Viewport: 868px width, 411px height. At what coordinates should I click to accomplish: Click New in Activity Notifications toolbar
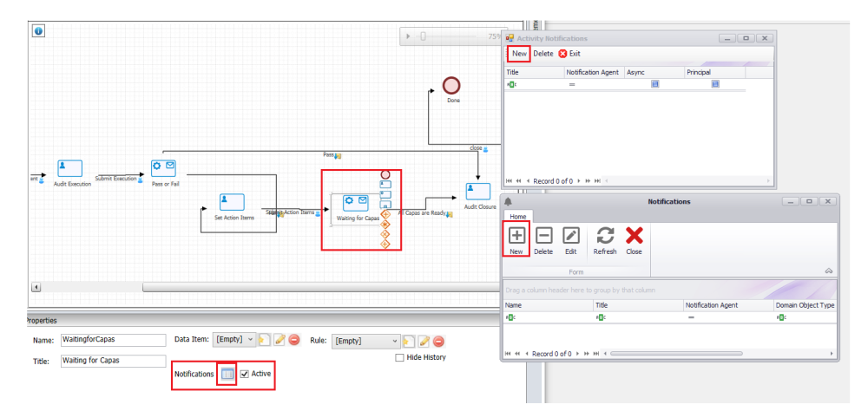point(519,54)
